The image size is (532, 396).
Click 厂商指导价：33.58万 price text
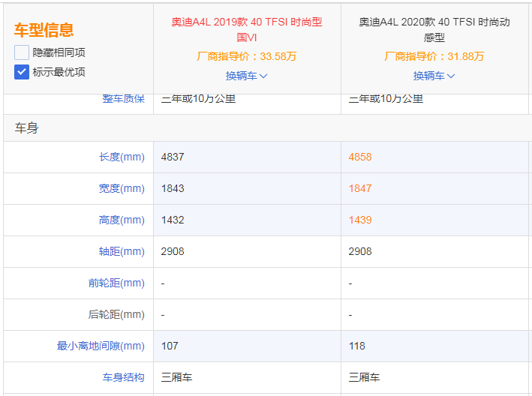(x=247, y=56)
